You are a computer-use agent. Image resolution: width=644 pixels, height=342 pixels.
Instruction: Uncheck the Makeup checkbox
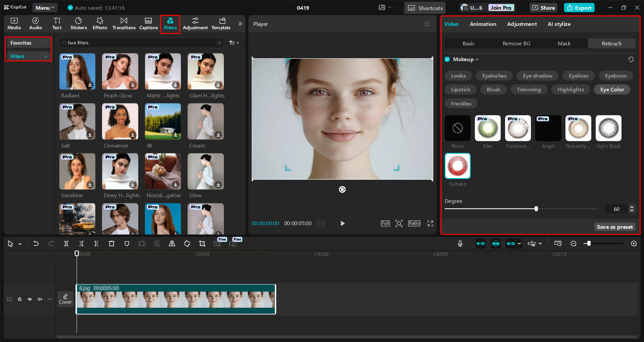tap(447, 59)
